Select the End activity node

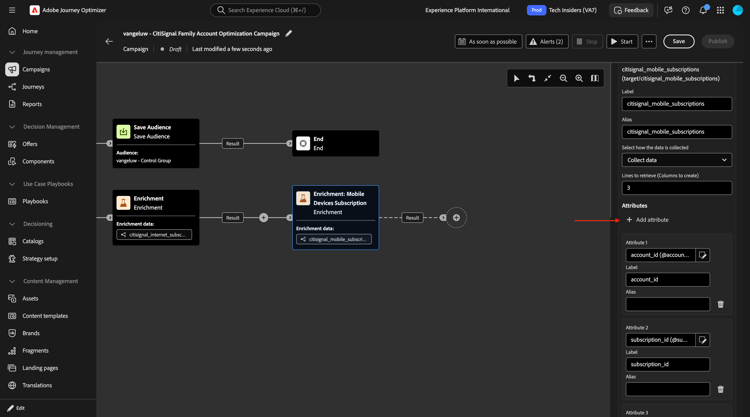336,143
